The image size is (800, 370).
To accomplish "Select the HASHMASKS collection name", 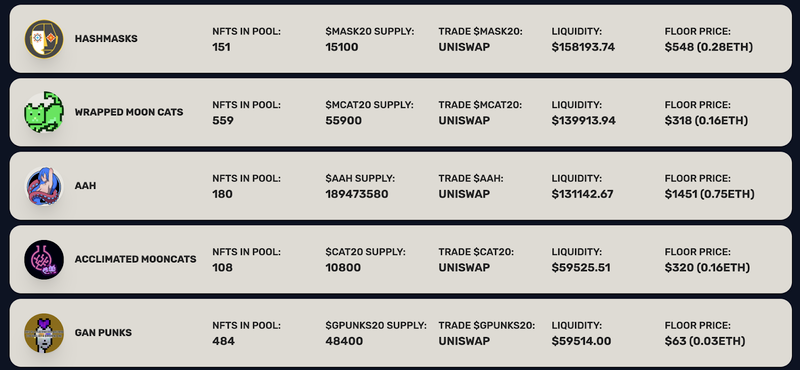I will [106, 39].
